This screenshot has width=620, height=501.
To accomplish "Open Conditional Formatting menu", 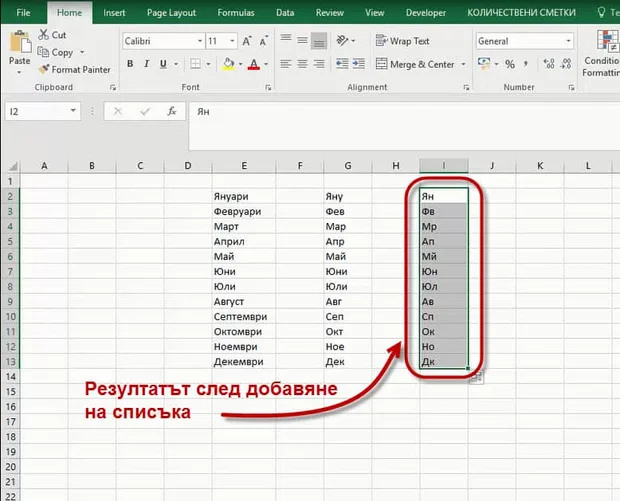I will pos(601,53).
